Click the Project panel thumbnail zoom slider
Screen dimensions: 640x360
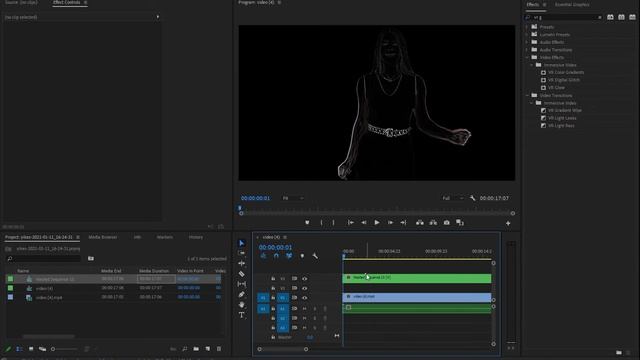pos(64,349)
